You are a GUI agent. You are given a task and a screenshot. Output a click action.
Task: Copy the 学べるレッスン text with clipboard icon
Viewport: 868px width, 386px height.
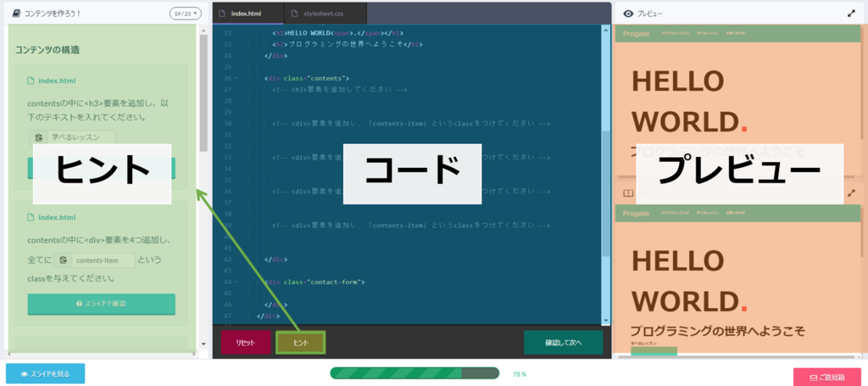point(38,137)
